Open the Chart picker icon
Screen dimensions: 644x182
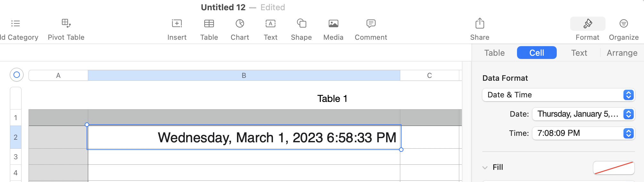[x=240, y=23]
